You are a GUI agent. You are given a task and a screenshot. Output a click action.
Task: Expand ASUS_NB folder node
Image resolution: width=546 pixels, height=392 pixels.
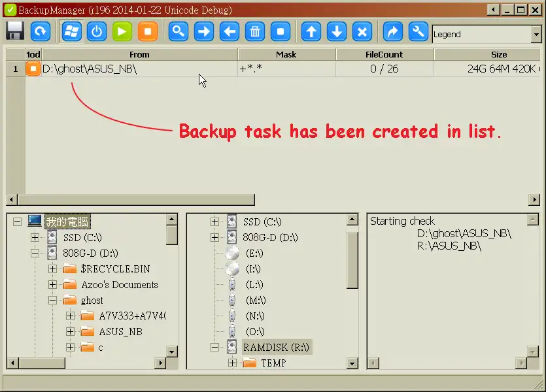tap(71, 331)
